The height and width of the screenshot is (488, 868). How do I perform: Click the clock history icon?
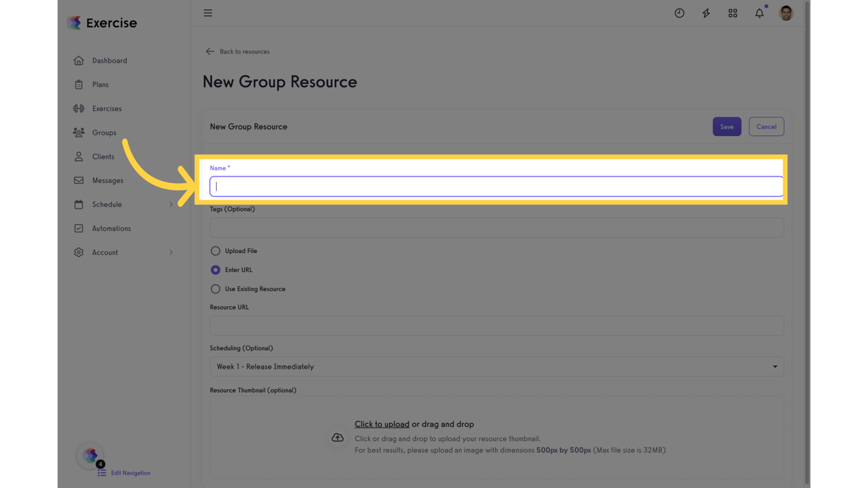[x=679, y=13]
